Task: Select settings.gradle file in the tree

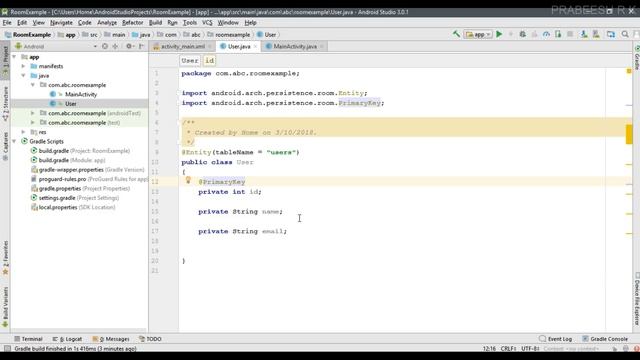Action: coord(75,198)
